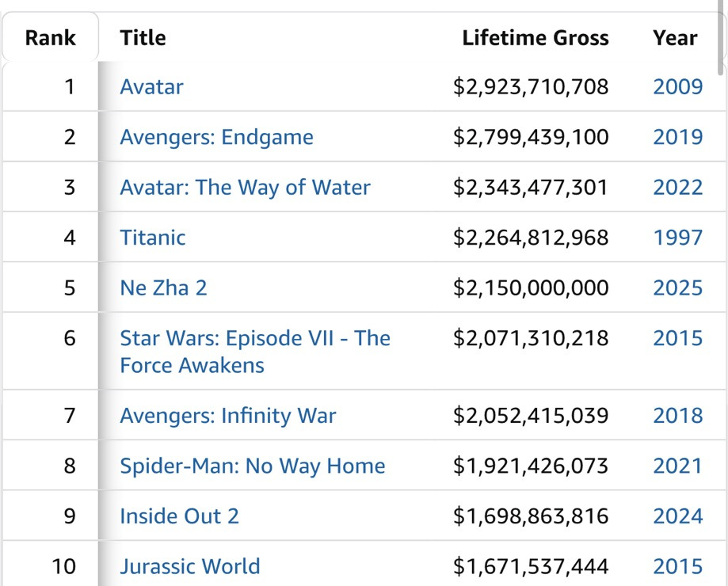Open the Jurassic World title link
728x586 pixels.
pos(189,566)
